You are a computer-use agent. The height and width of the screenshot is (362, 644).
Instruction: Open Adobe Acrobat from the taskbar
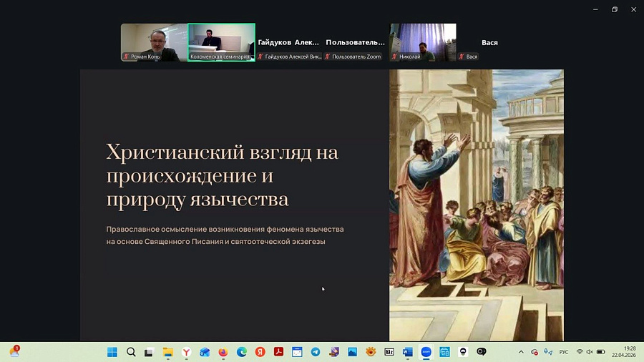pyautogui.click(x=278, y=352)
